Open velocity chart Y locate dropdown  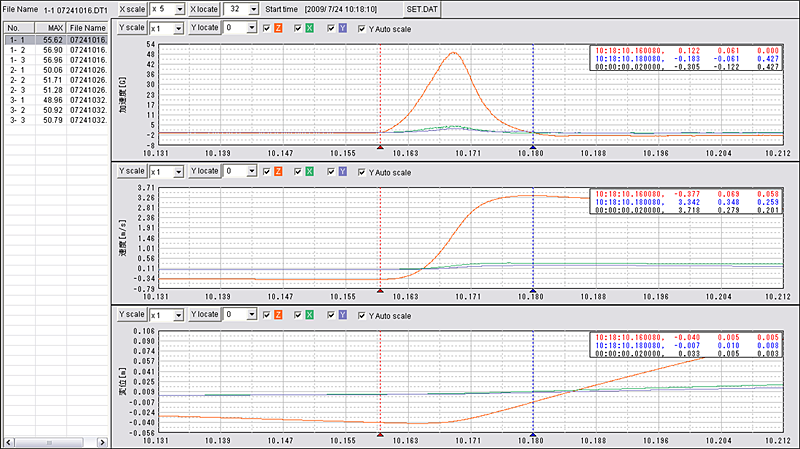coord(252,171)
